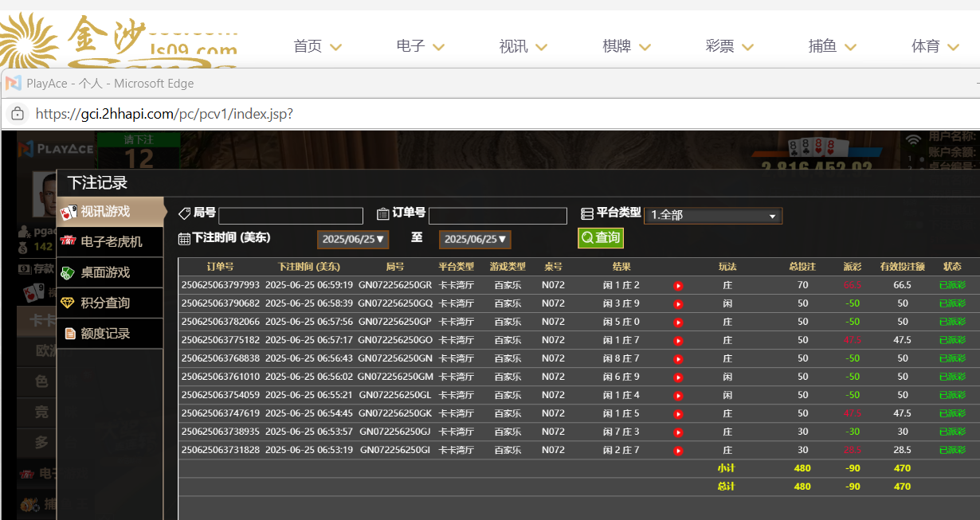
Task: Play the video replay for round GN072256250GK
Action: coord(678,414)
